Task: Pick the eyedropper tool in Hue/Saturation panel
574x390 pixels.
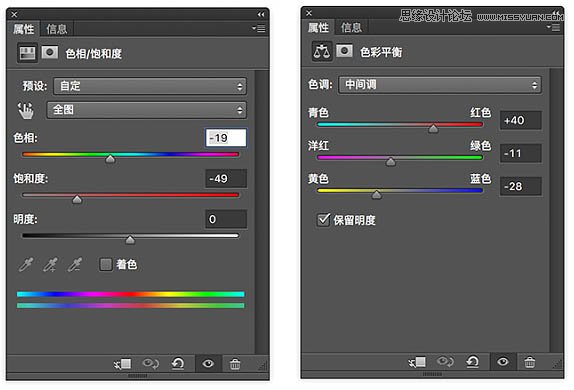Action: [x=26, y=264]
